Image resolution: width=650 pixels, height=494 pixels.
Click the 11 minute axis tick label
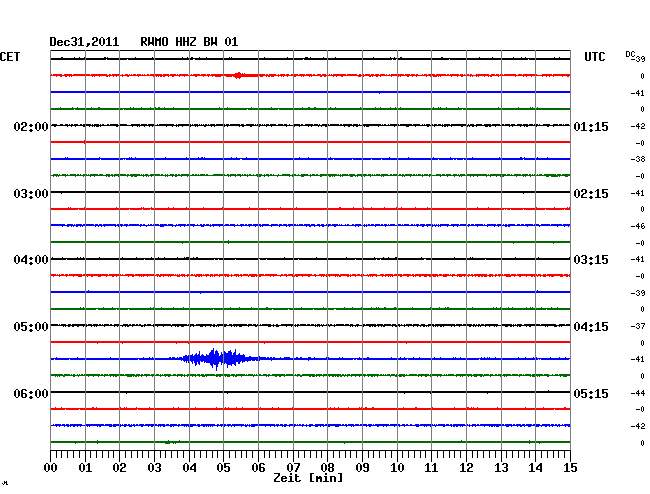click(x=431, y=467)
